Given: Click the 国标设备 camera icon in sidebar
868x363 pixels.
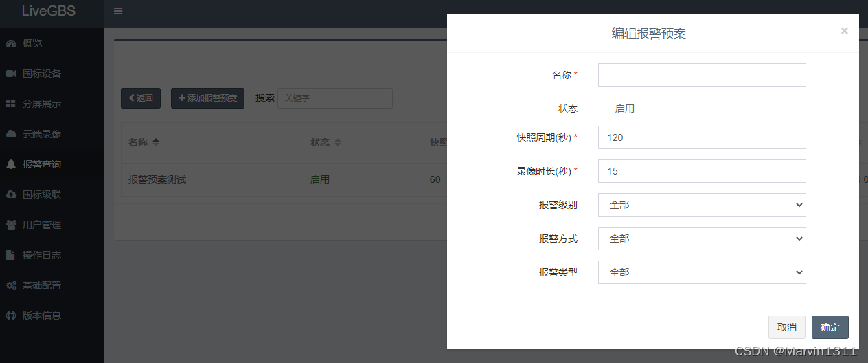Looking at the screenshot, I should click(11, 74).
